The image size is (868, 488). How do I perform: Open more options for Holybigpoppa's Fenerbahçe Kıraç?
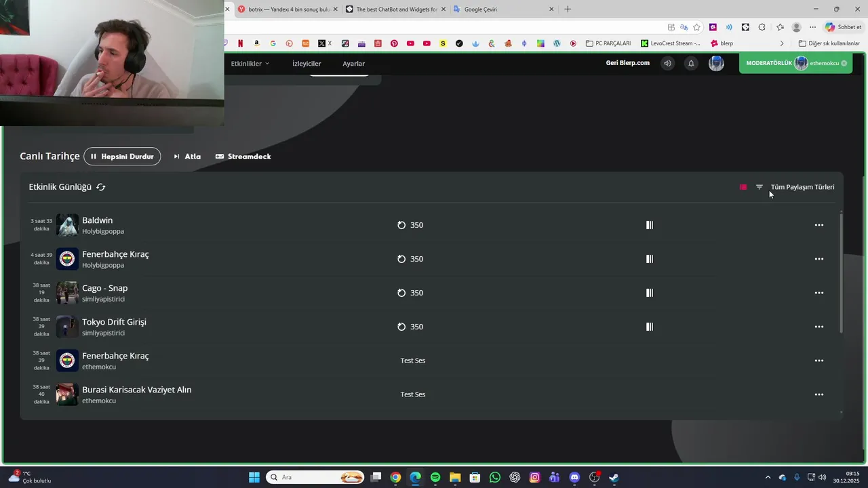[x=819, y=259]
